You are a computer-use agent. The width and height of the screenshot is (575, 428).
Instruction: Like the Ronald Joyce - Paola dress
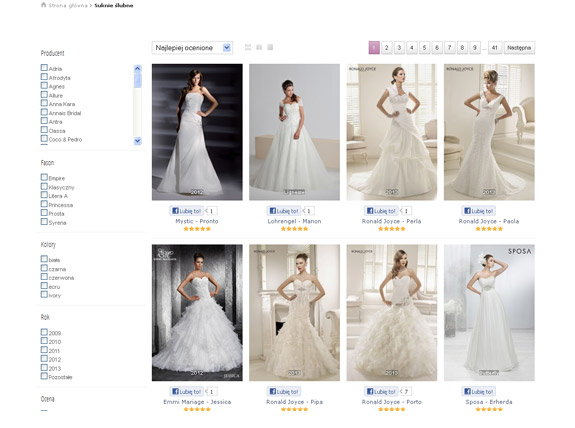click(x=478, y=211)
